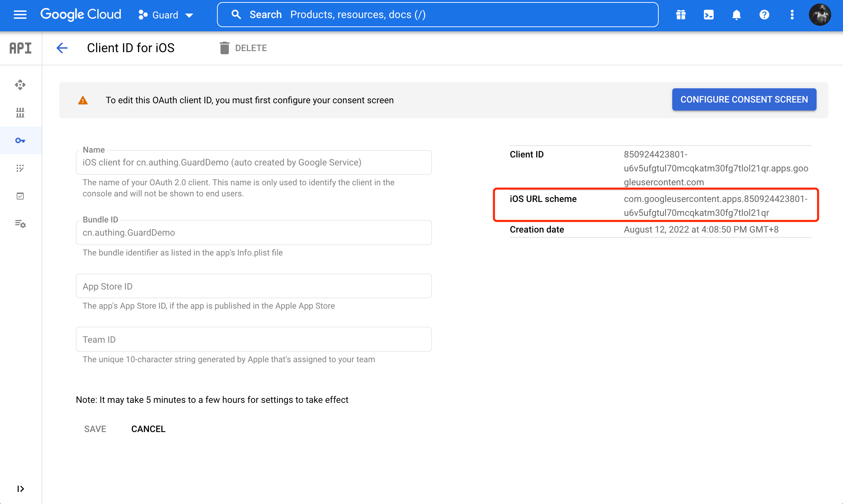Open the help question mark icon
The width and height of the screenshot is (843, 504).
pos(764,15)
